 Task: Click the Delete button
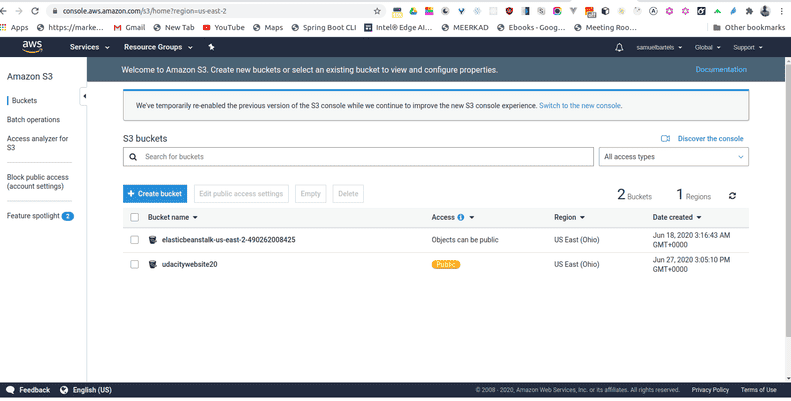coord(348,194)
